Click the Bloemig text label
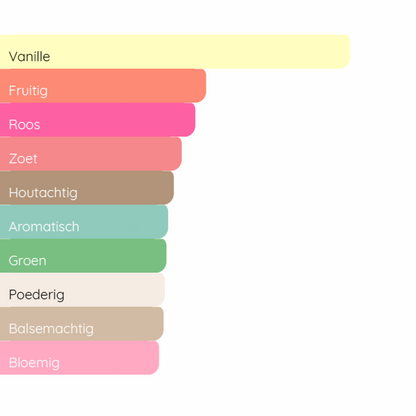This screenshot has width=416, height=416. [x=34, y=363]
